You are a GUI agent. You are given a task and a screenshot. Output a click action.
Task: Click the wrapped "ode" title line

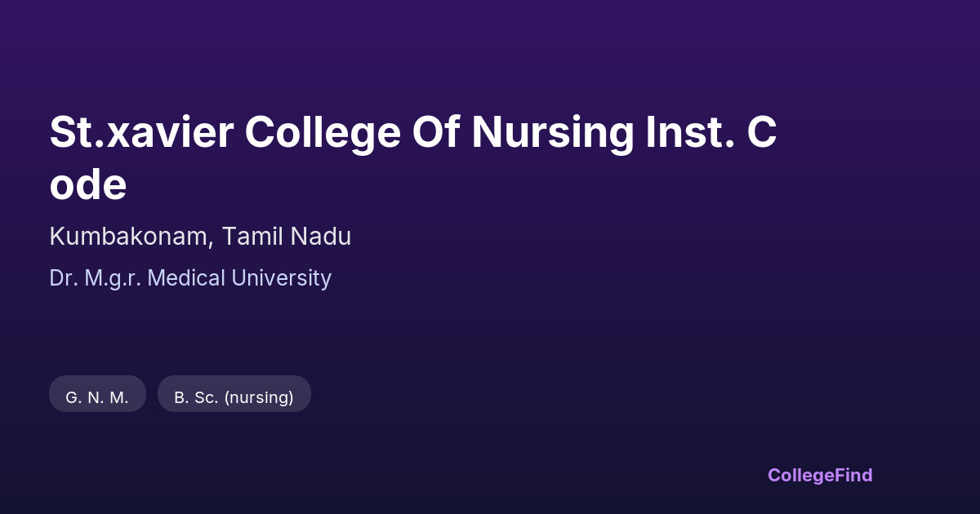88,185
